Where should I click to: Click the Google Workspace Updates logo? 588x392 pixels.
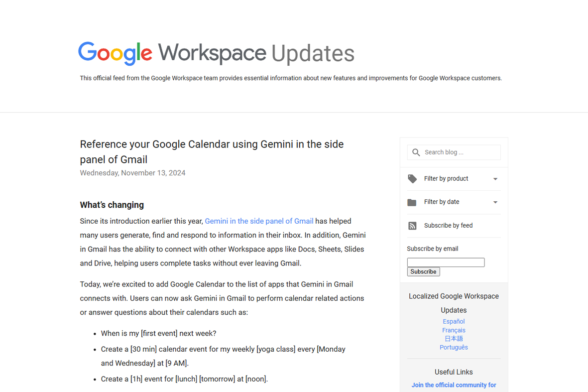click(216, 52)
